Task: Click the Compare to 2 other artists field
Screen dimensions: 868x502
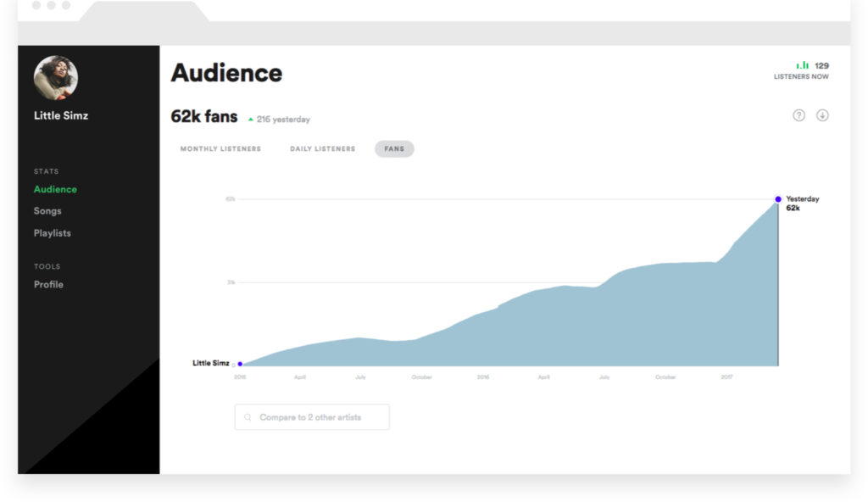Action: pos(312,417)
